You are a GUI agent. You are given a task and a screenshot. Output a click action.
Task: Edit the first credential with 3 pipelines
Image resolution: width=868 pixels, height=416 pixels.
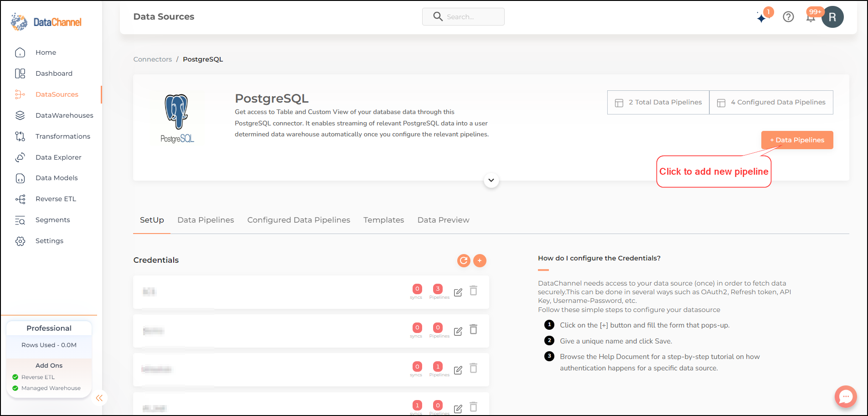pyautogui.click(x=458, y=292)
